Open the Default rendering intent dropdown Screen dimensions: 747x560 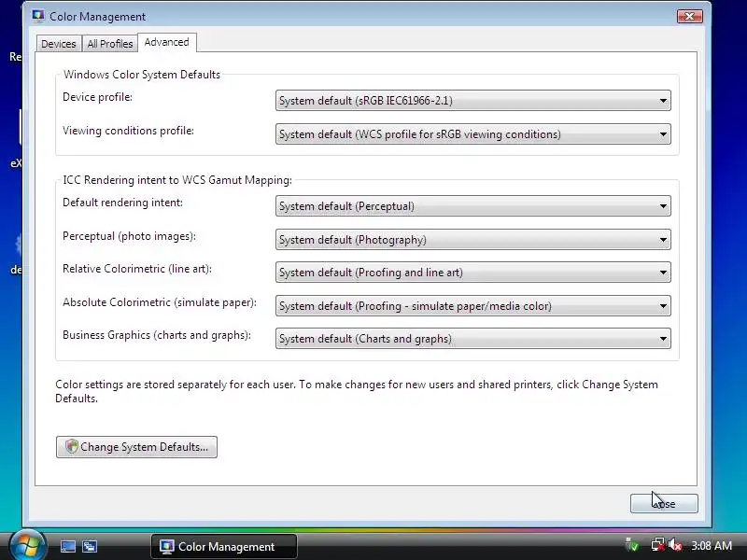(473, 206)
